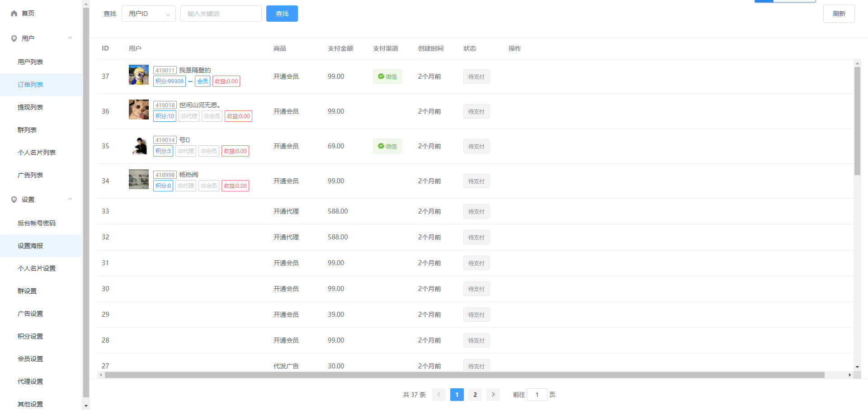Click the page number jump input box
This screenshot has width=868, height=410.
[x=537, y=395]
